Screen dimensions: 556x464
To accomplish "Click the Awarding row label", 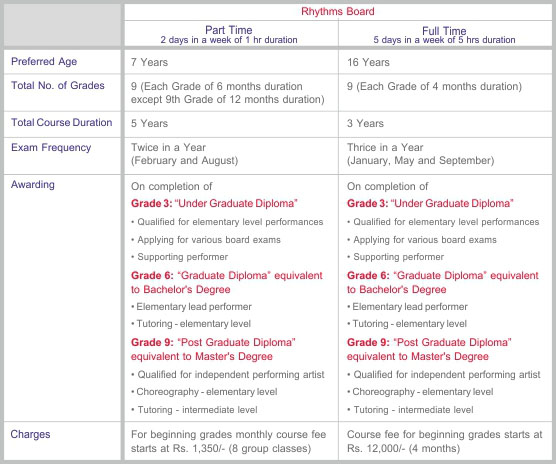I will 33,185.
